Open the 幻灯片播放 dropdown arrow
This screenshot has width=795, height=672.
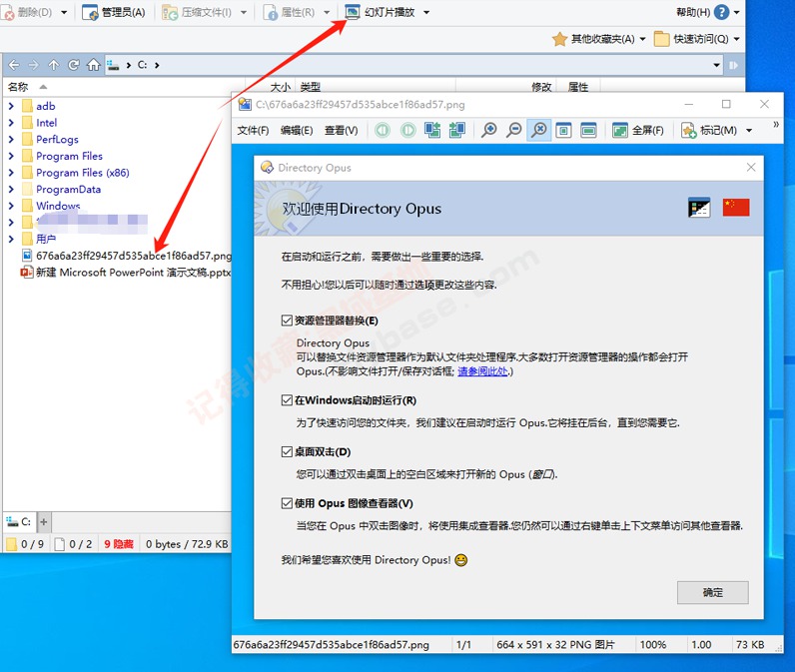click(426, 12)
